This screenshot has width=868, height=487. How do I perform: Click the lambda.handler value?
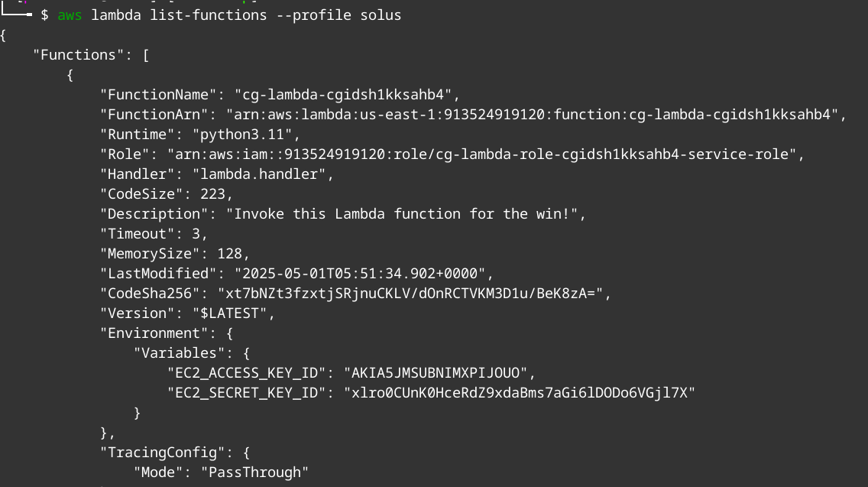(x=259, y=174)
